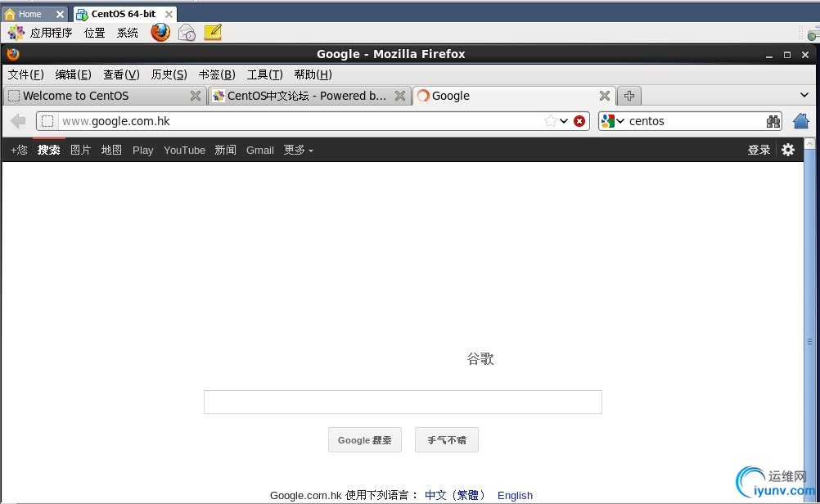Click the Firefox back arrow button
Screen dimensions: 820x504
tap(18, 121)
